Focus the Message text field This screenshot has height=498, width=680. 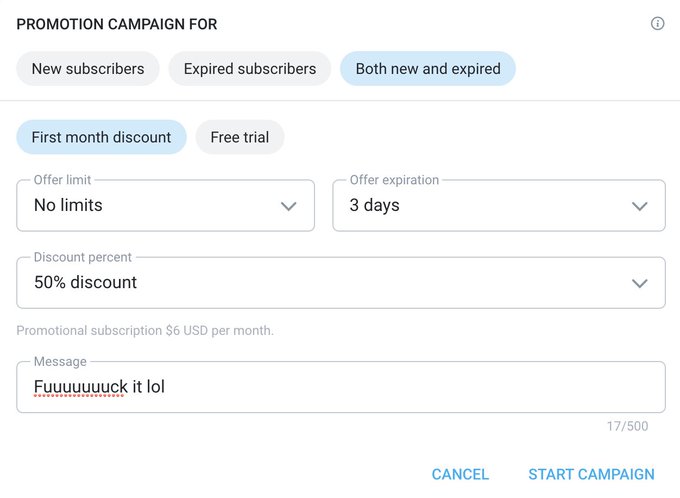pyautogui.click(x=341, y=387)
